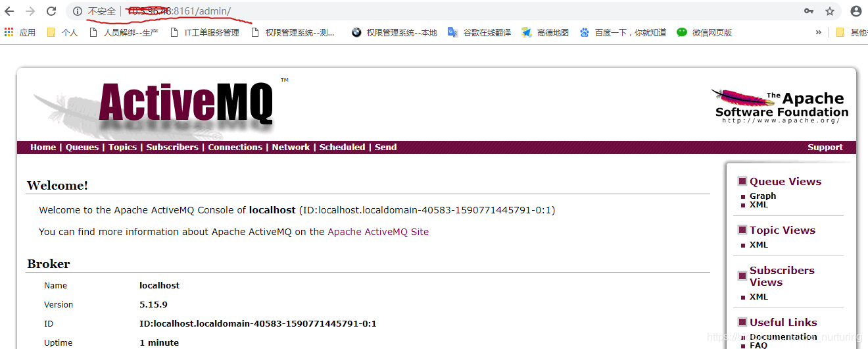This screenshot has width=868, height=349.
Task: Click the browser back arrow
Action: [9, 11]
